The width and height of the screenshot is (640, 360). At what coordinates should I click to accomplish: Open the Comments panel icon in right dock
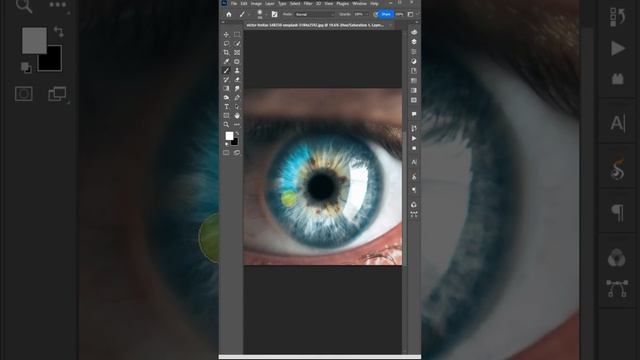[414, 115]
